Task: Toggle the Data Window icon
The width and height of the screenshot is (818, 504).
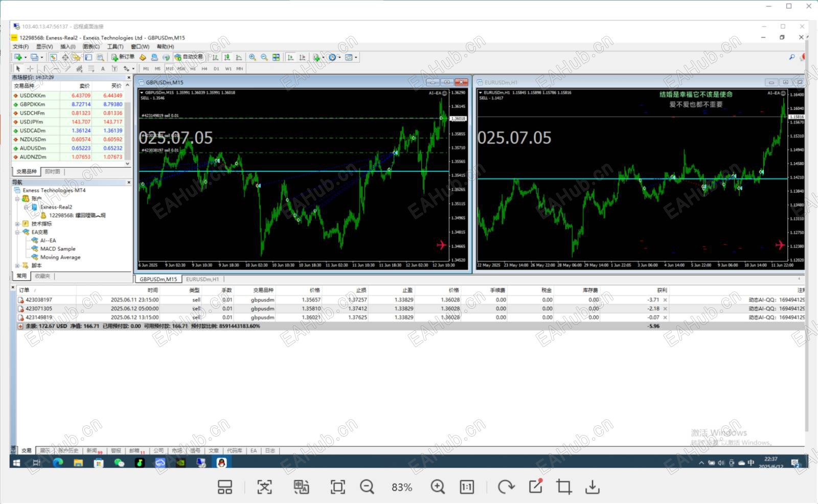Action: pos(65,57)
